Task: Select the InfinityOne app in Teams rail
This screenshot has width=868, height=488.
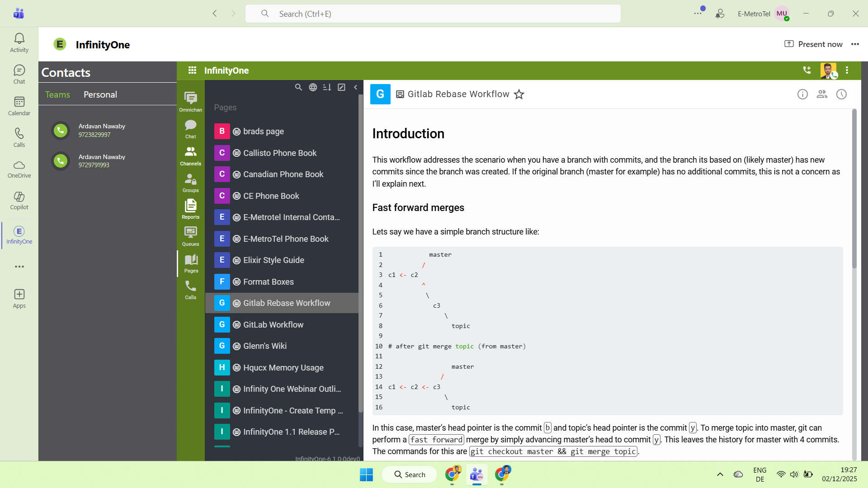Action: point(19,235)
